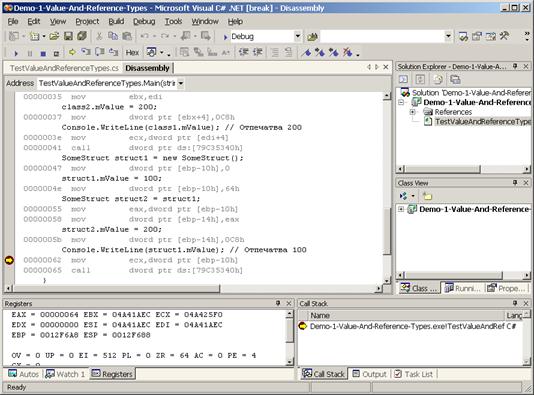
Task: Click the Step Into icon
Action: click(x=86, y=52)
